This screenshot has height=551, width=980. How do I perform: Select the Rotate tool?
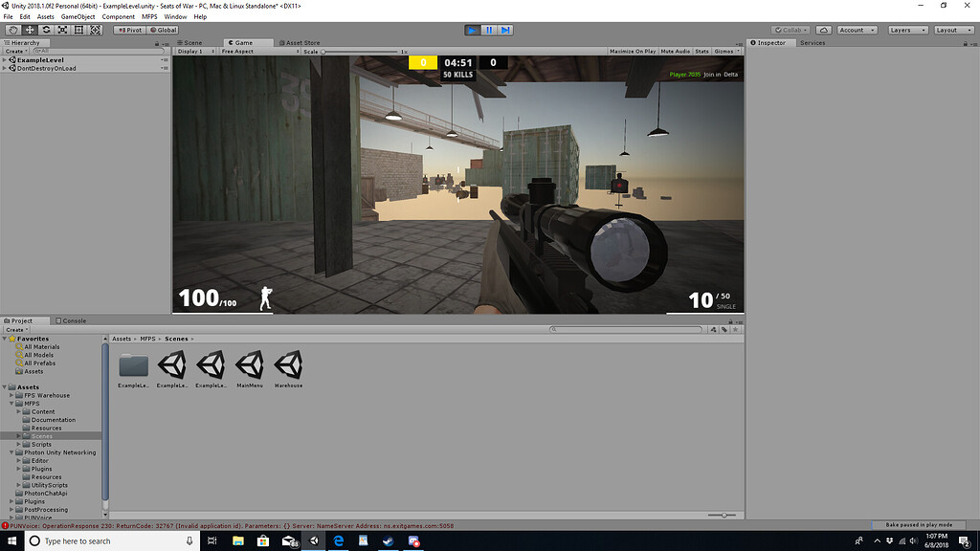click(46, 30)
